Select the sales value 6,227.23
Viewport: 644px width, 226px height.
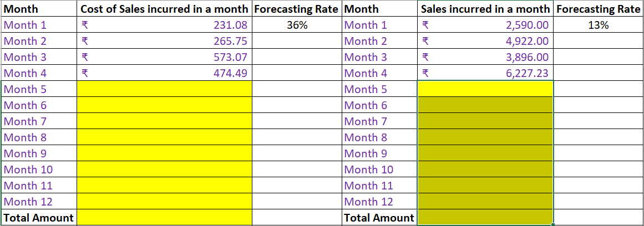485,73
